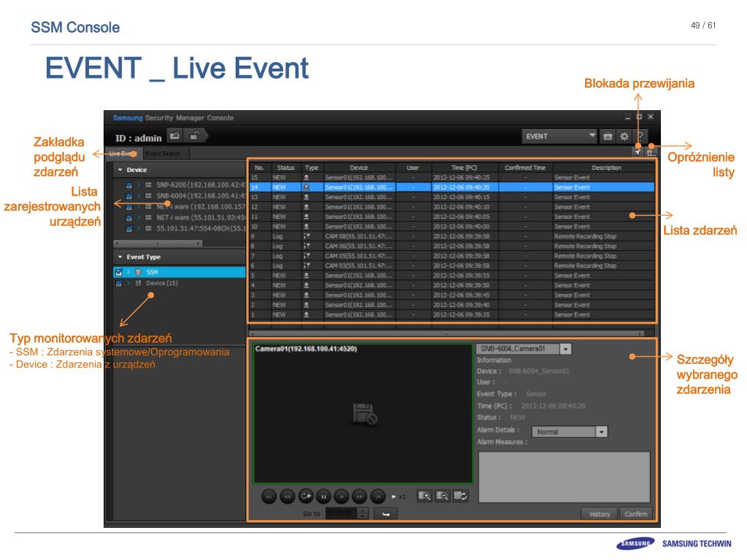Click the shield icon next to SSM

point(138,272)
